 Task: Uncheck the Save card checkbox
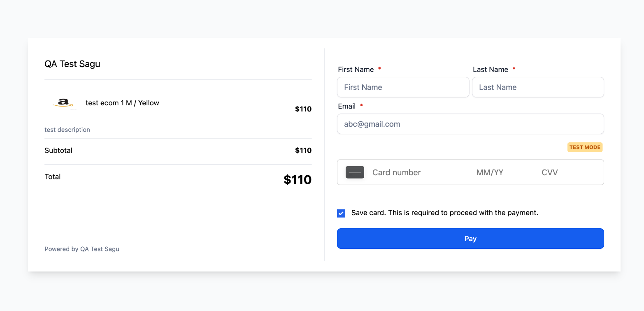coord(341,213)
